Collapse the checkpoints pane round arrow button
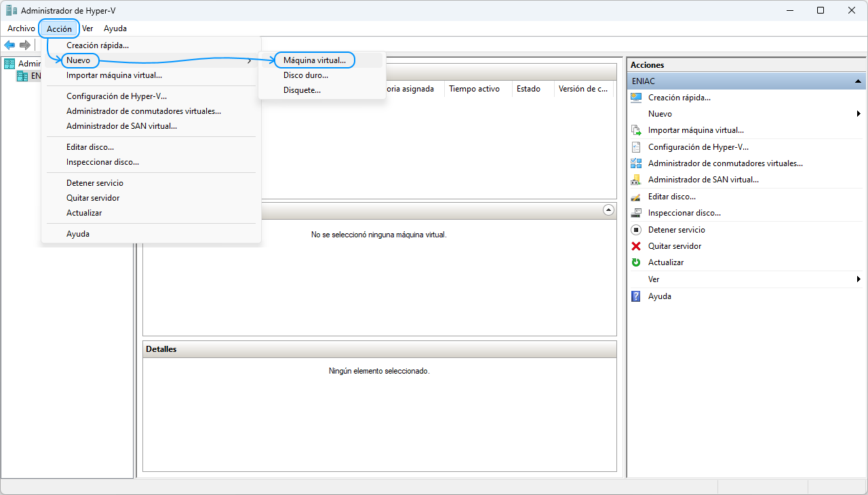Screen dimensions: 868x495 point(608,210)
